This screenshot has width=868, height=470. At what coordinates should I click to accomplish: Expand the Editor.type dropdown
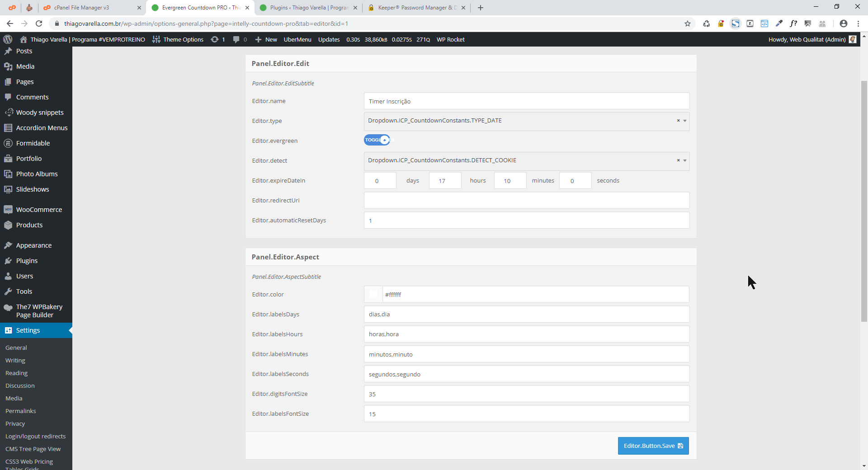tap(685, 121)
